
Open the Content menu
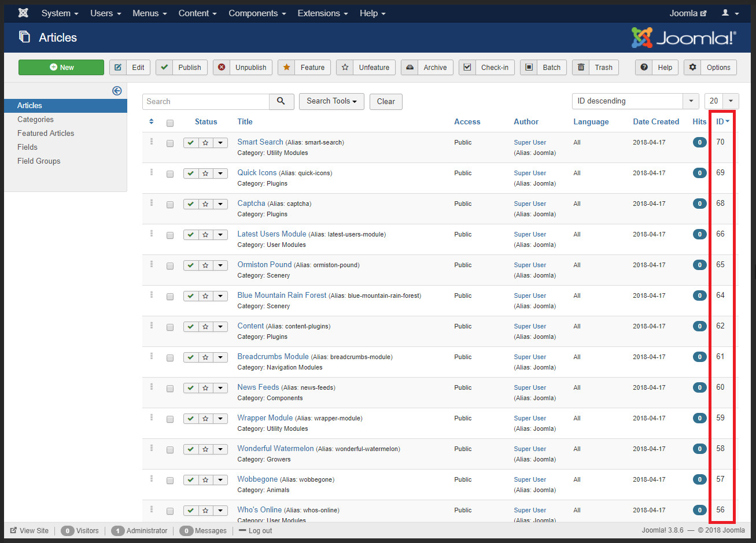click(197, 13)
